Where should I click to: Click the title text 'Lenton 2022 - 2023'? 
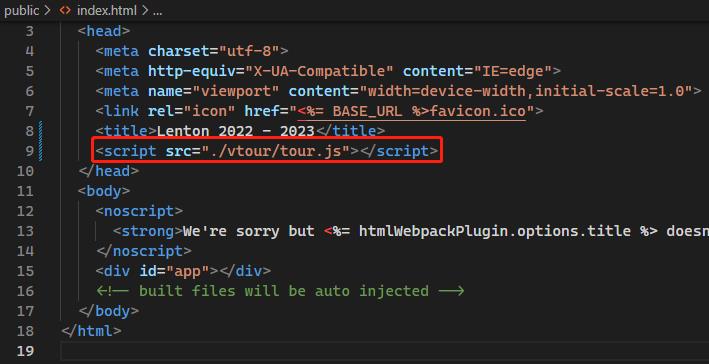[236, 131]
